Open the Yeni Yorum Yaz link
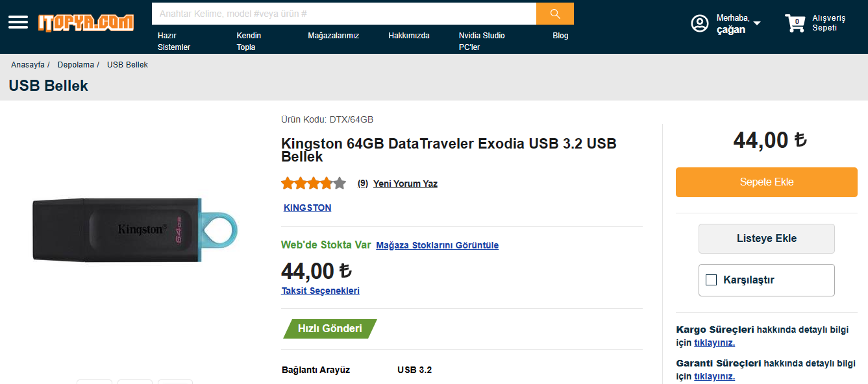Viewport: 868px width, 384px height. tap(405, 184)
